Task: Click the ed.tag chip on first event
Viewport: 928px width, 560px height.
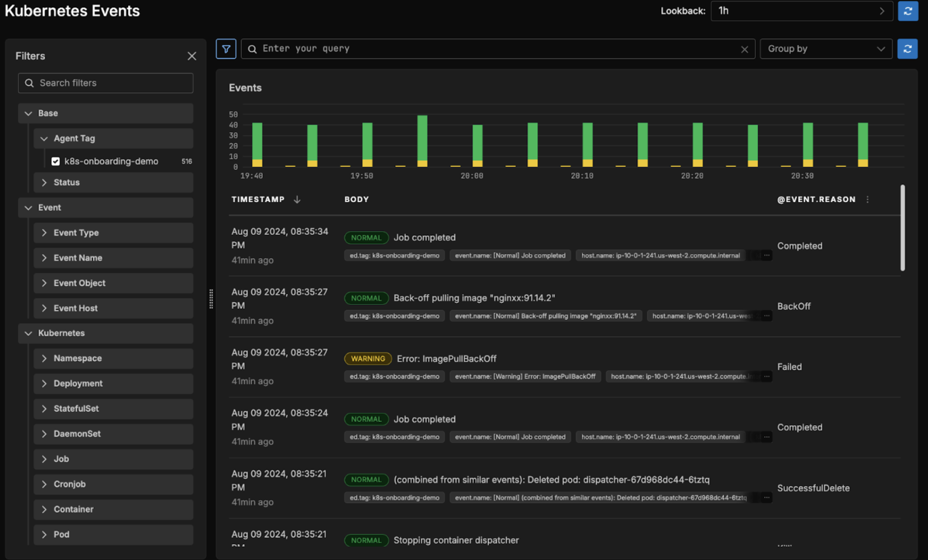Action: tap(394, 256)
